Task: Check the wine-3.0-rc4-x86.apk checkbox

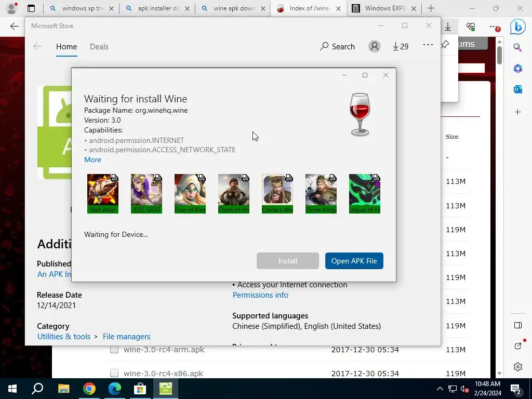Action: (114, 373)
